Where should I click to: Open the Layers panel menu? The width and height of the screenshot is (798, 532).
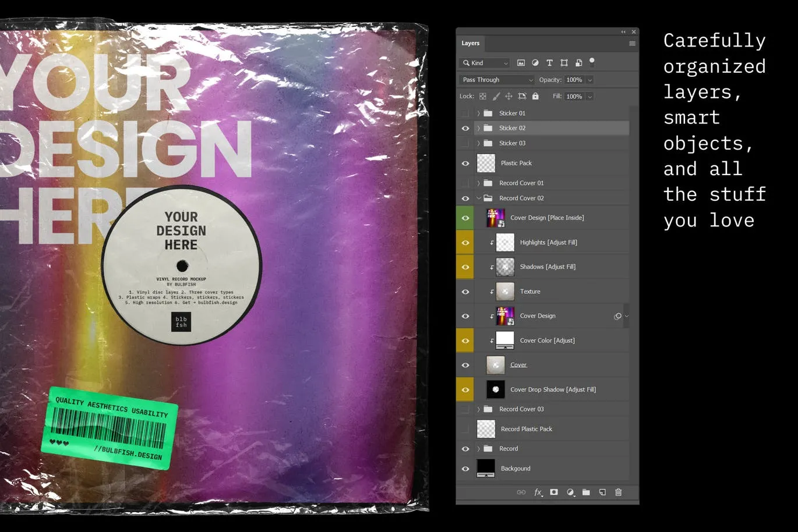pyautogui.click(x=632, y=43)
